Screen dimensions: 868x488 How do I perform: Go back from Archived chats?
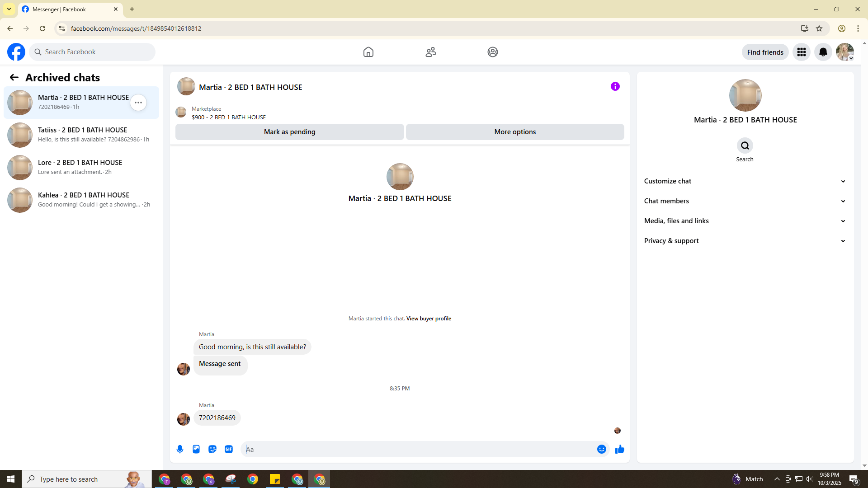click(x=14, y=78)
